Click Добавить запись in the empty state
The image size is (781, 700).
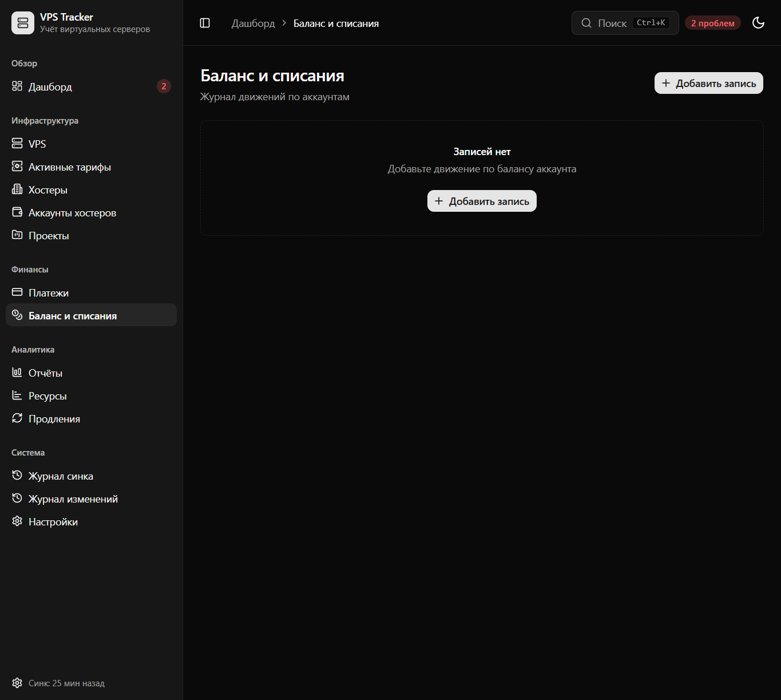[482, 201]
